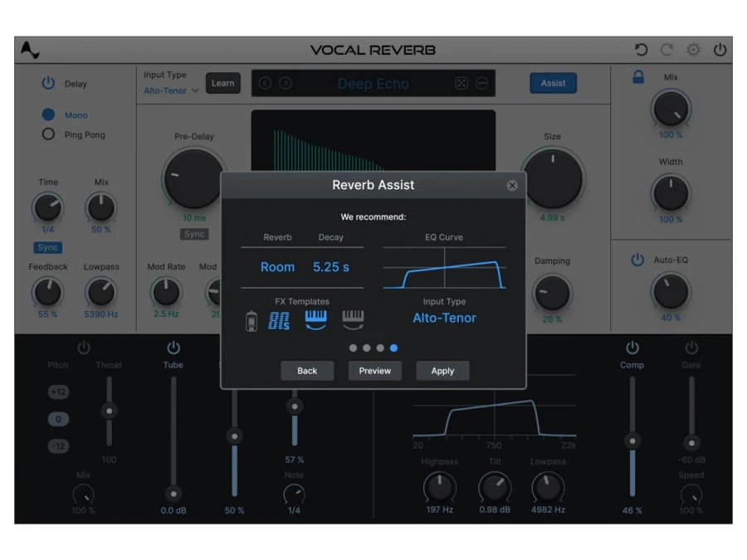Image resolution: width=747 pixels, height=560 pixels.
Task: Select the blue keyboard FX template icon
Action: coord(315,320)
